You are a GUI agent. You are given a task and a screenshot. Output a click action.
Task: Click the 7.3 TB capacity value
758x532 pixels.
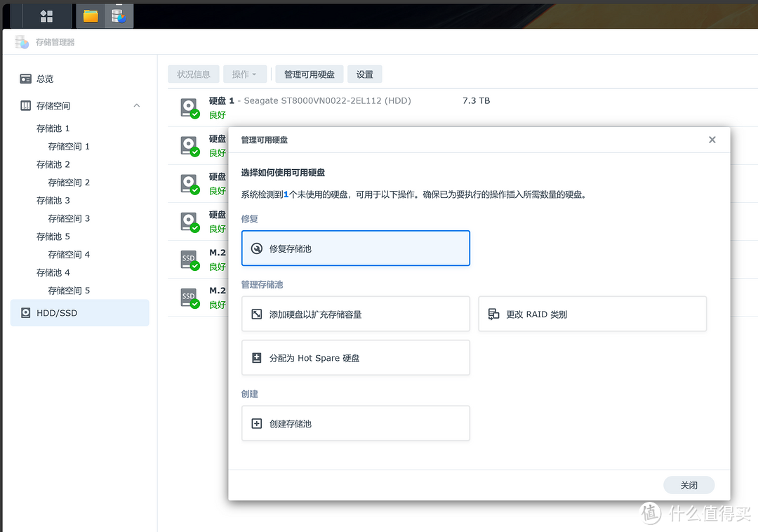point(476,100)
